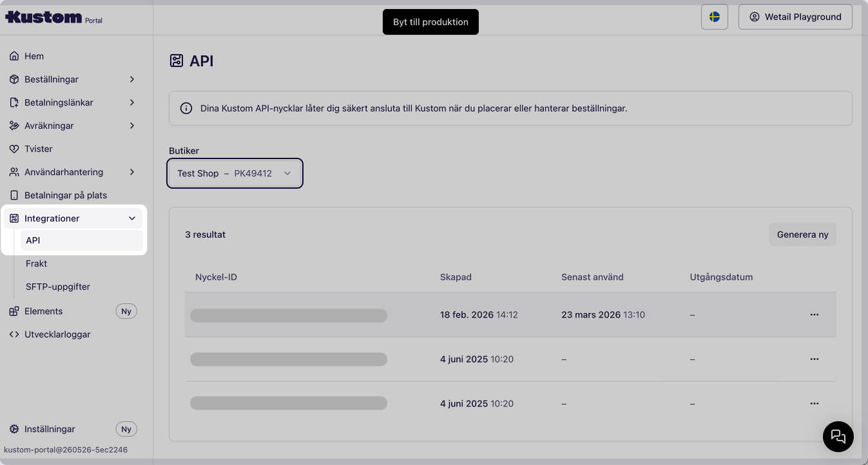
Task: Click the 23 mars 2026 13:10 cell
Action: click(603, 315)
